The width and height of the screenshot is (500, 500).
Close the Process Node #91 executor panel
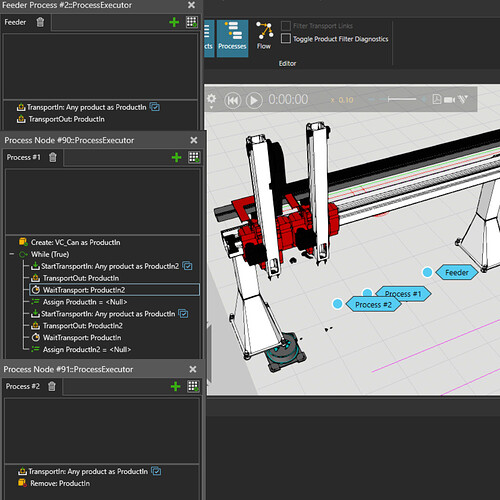point(193,369)
